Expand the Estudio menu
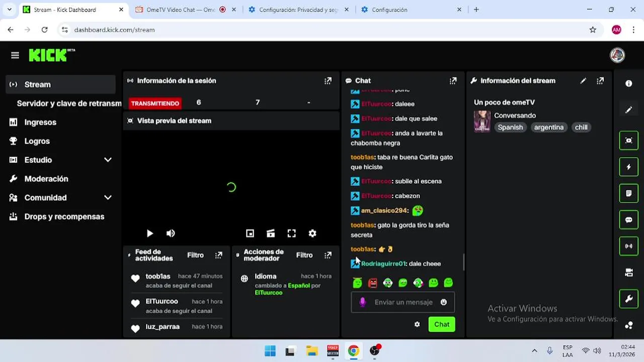This screenshot has height=362, width=644. (x=108, y=160)
